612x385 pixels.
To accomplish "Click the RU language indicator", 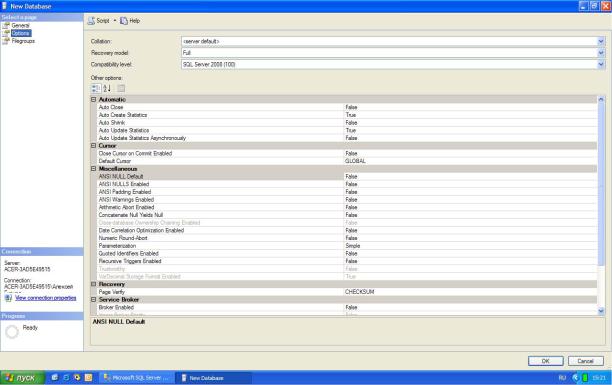I will (x=562, y=378).
